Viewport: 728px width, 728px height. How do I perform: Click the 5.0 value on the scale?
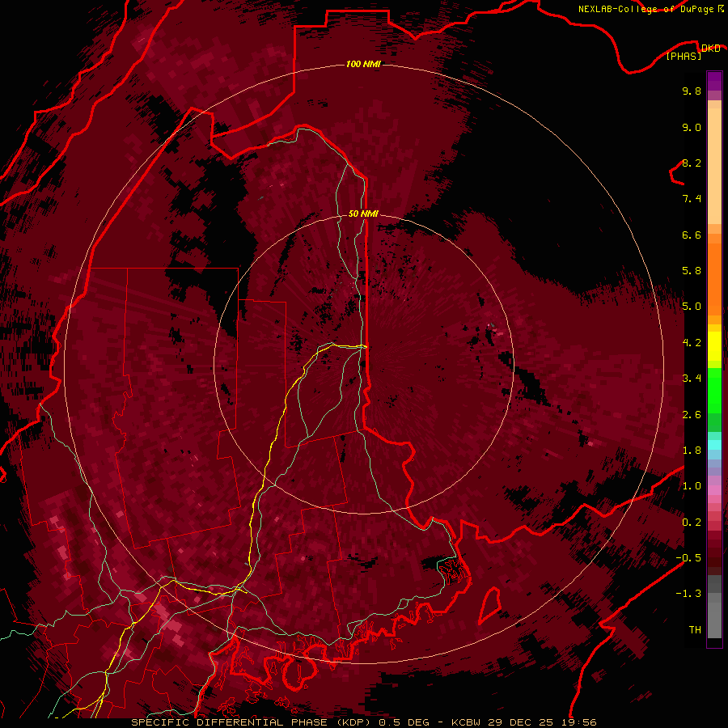692,307
